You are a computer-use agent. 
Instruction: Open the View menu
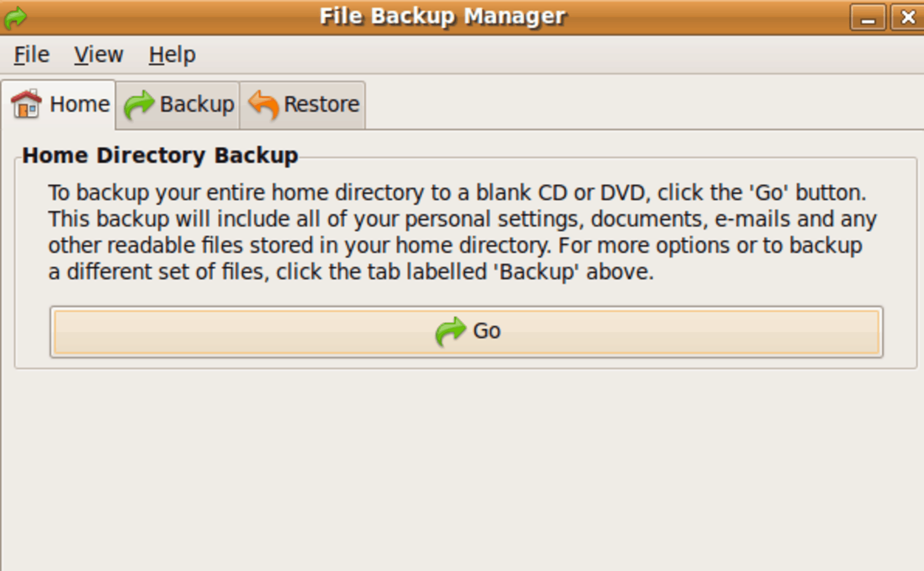[x=99, y=55]
